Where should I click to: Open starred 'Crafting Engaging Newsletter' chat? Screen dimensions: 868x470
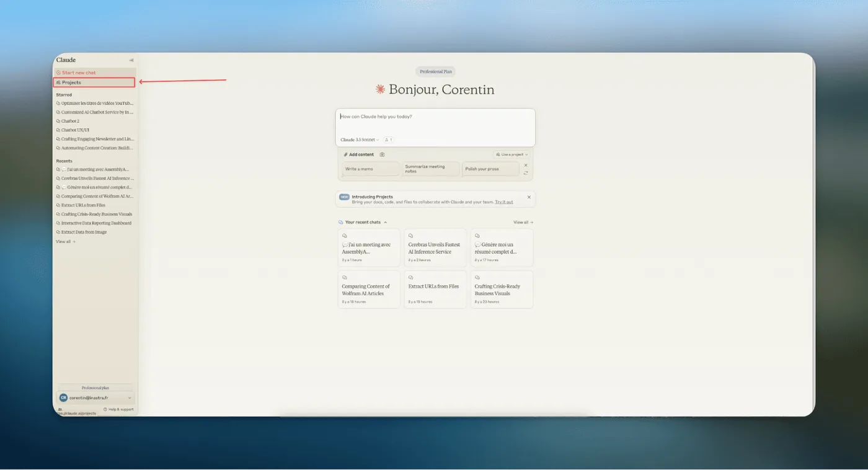point(94,139)
